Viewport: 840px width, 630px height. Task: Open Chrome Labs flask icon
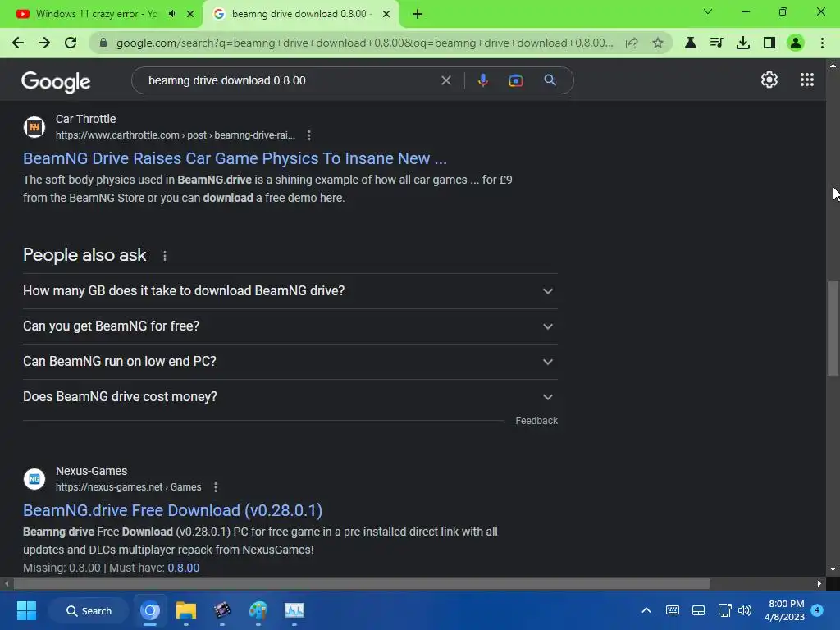(x=690, y=43)
